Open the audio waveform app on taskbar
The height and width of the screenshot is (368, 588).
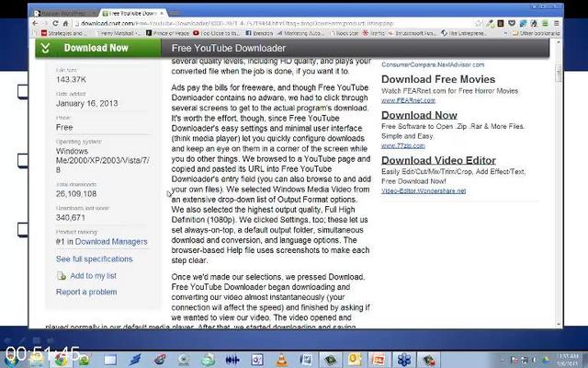pos(232,360)
